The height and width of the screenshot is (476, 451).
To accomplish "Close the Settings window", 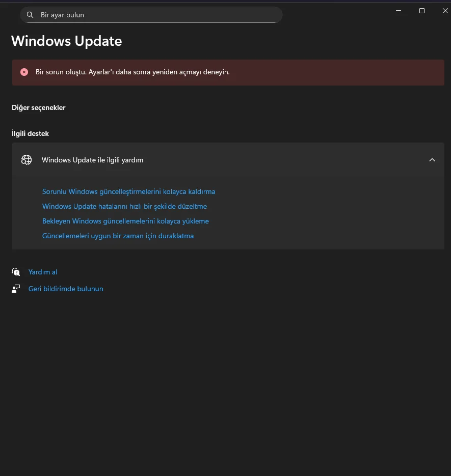I will 445,11.
